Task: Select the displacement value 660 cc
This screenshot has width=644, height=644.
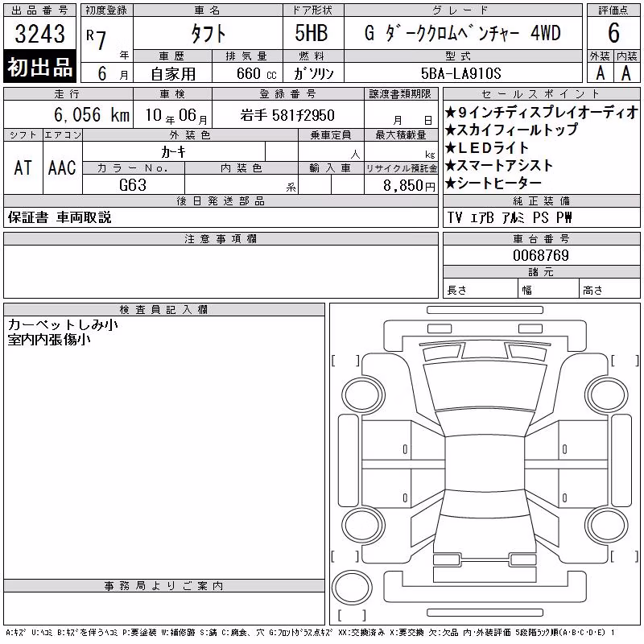Action: click(x=256, y=74)
